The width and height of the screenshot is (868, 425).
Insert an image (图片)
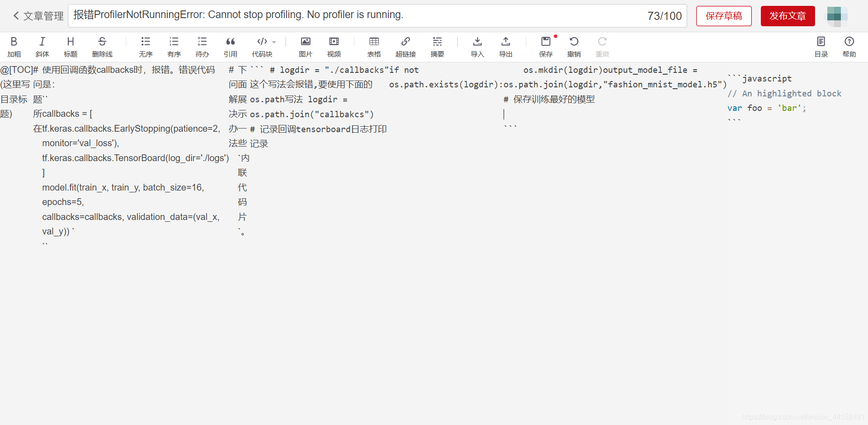(306, 47)
